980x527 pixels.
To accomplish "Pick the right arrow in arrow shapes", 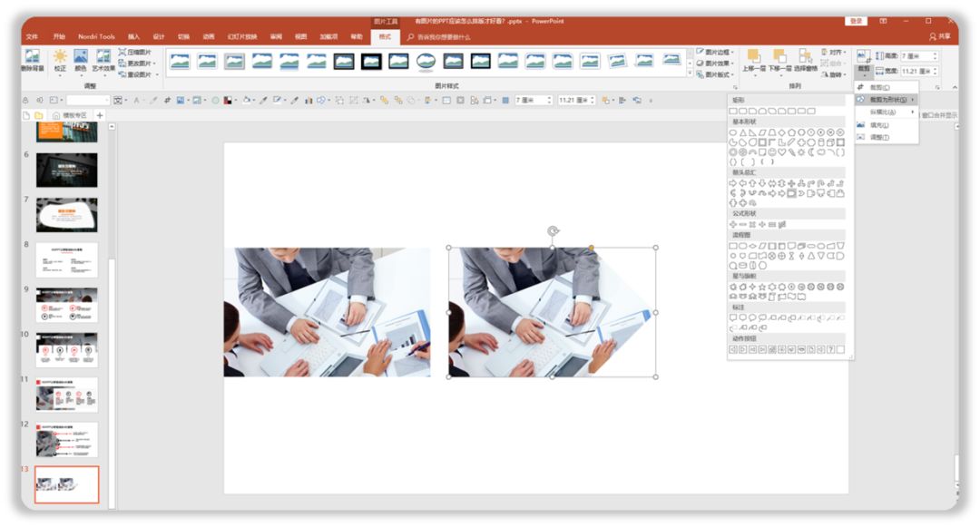I will 732,183.
